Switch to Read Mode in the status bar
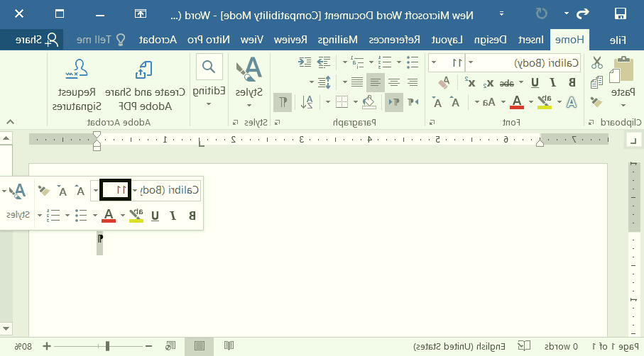The height and width of the screenshot is (356, 644). (x=229, y=346)
